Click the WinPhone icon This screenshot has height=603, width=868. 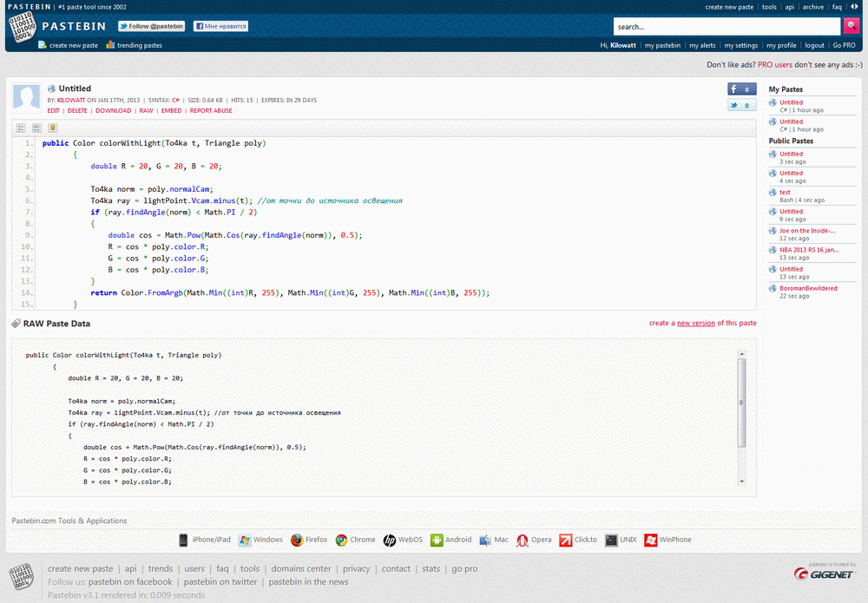click(650, 539)
